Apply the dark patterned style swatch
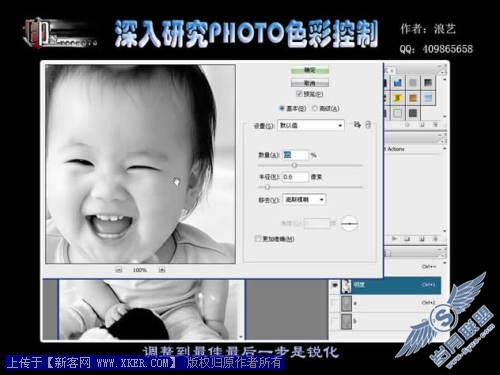The height and width of the screenshot is (375, 500). [428, 82]
